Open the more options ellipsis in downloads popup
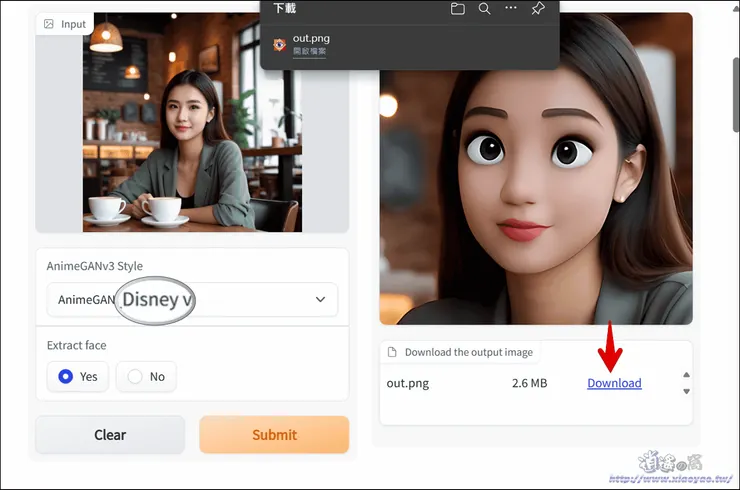Image resolution: width=740 pixels, height=490 pixels. pos(511,8)
